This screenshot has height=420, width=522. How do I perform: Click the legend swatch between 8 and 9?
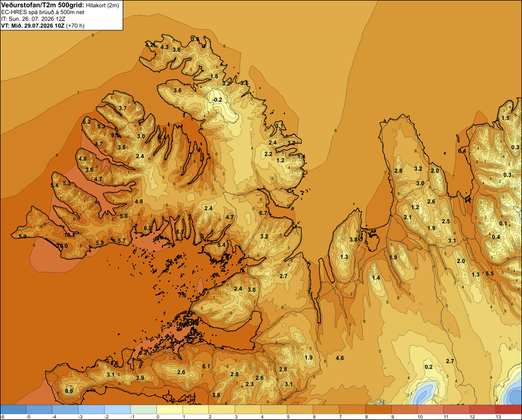pos(378,409)
